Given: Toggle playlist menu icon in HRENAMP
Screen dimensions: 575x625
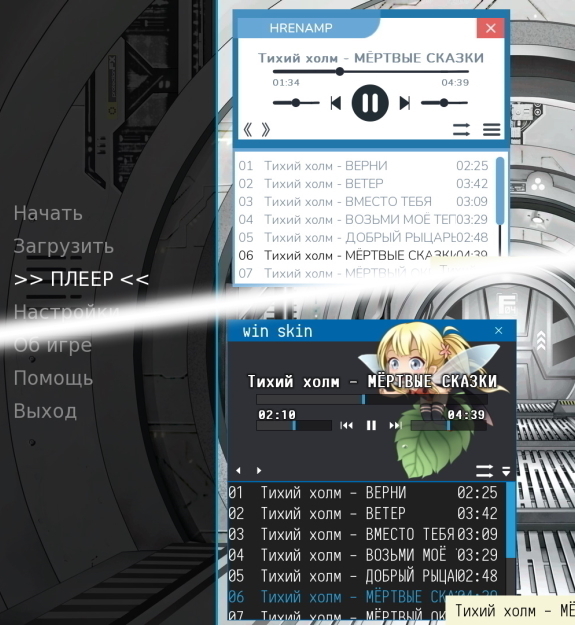Looking at the screenshot, I should (x=491, y=130).
